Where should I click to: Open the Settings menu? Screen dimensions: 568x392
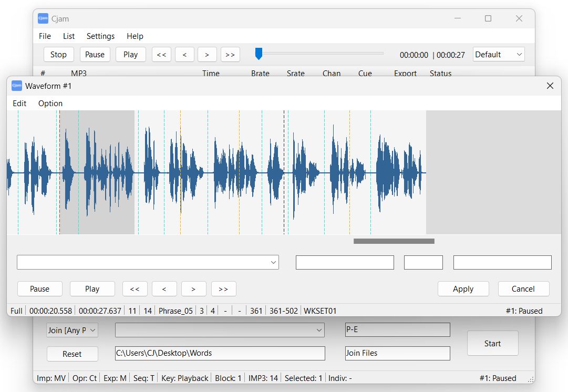tap(100, 36)
